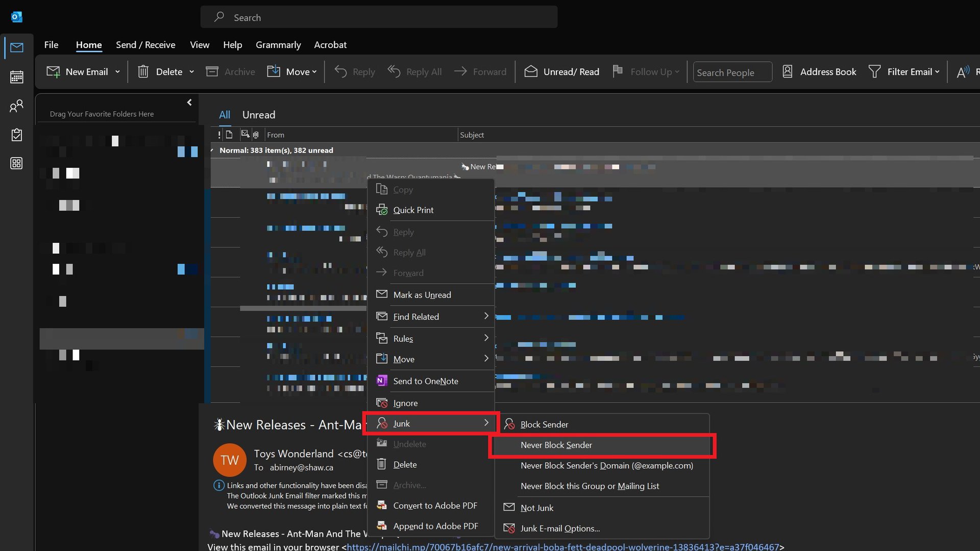
Task: Select Quick Print in context menu
Action: 431,210
